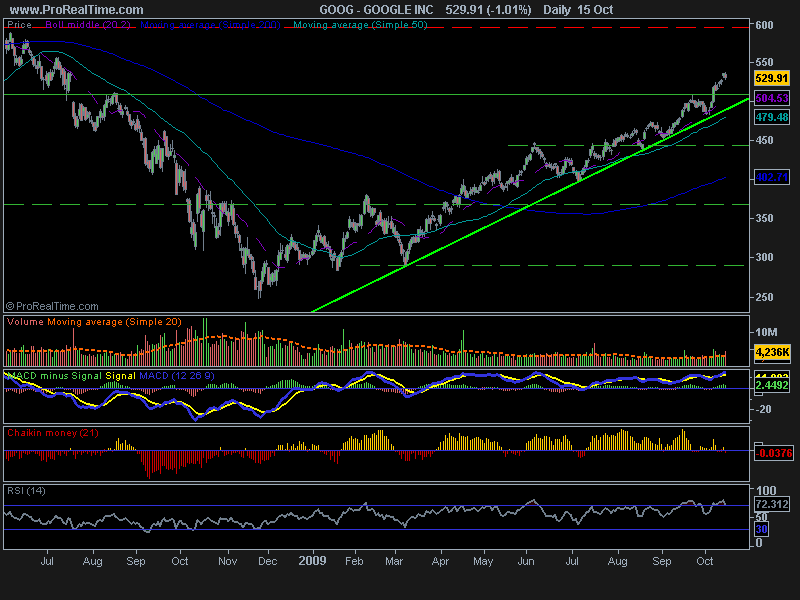Screen dimensions: 800x600
Task: Click the blue 30 RSI level box
Action: pos(762,529)
